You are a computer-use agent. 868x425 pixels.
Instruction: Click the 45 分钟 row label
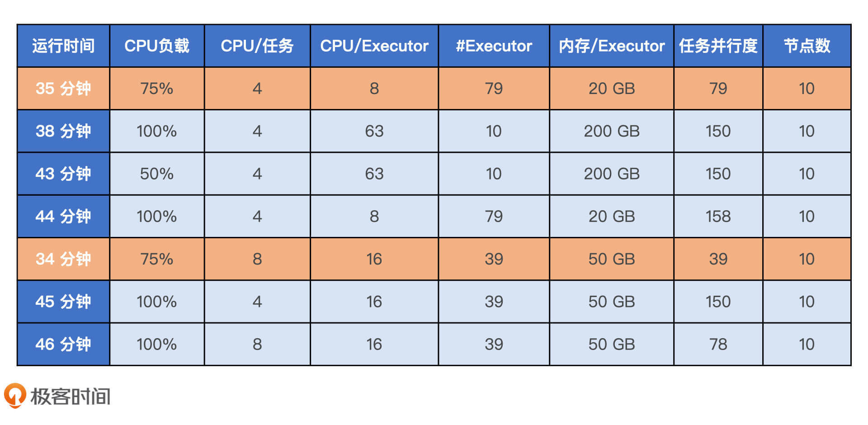point(63,302)
